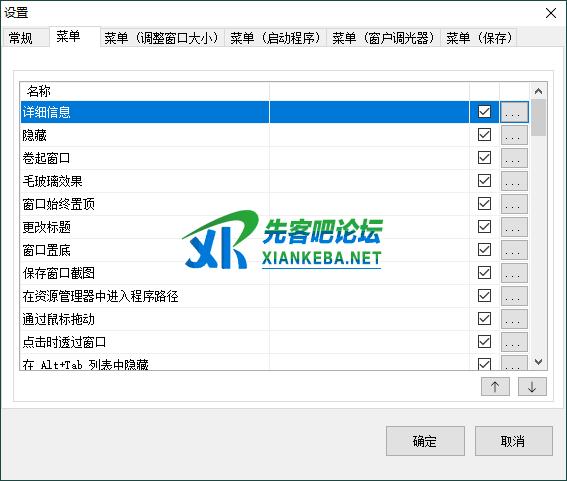
Task: Open the ellipsis button for 隐藏
Action: pos(514,135)
